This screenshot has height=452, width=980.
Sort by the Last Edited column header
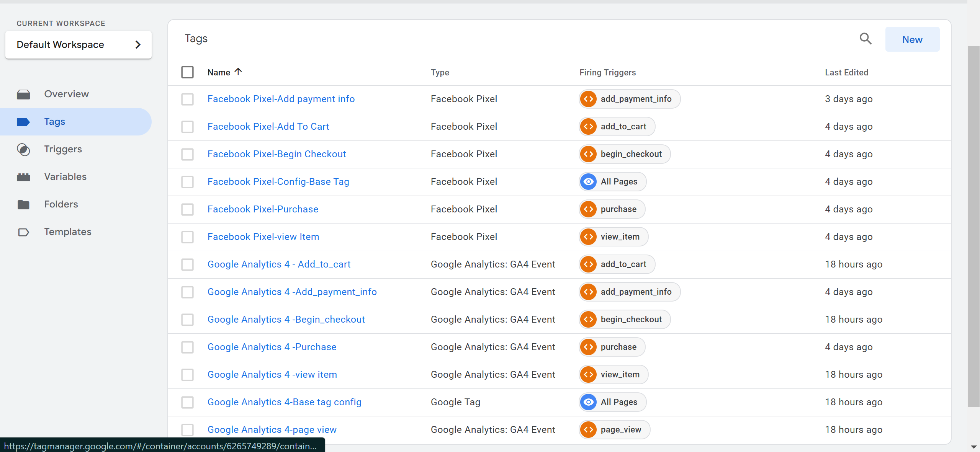(846, 72)
